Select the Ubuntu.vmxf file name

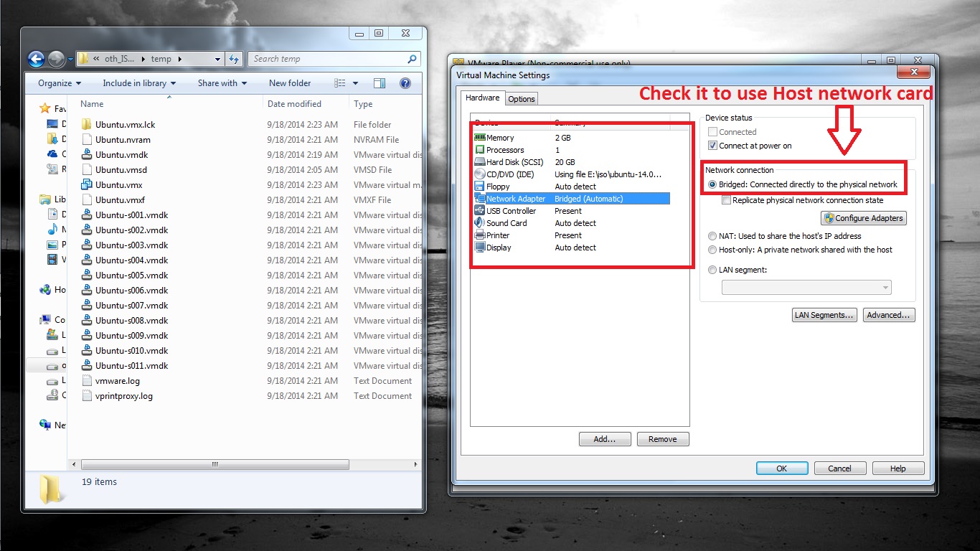pyautogui.click(x=120, y=200)
